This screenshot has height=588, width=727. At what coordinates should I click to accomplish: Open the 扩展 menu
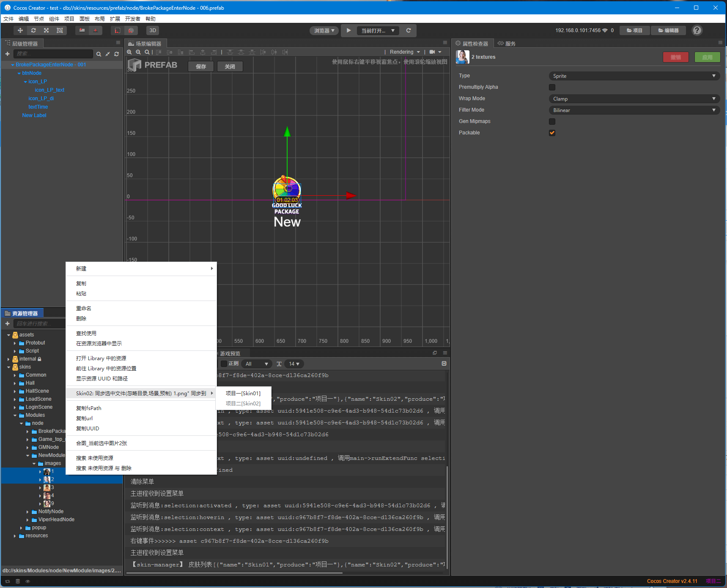[x=115, y=19]
